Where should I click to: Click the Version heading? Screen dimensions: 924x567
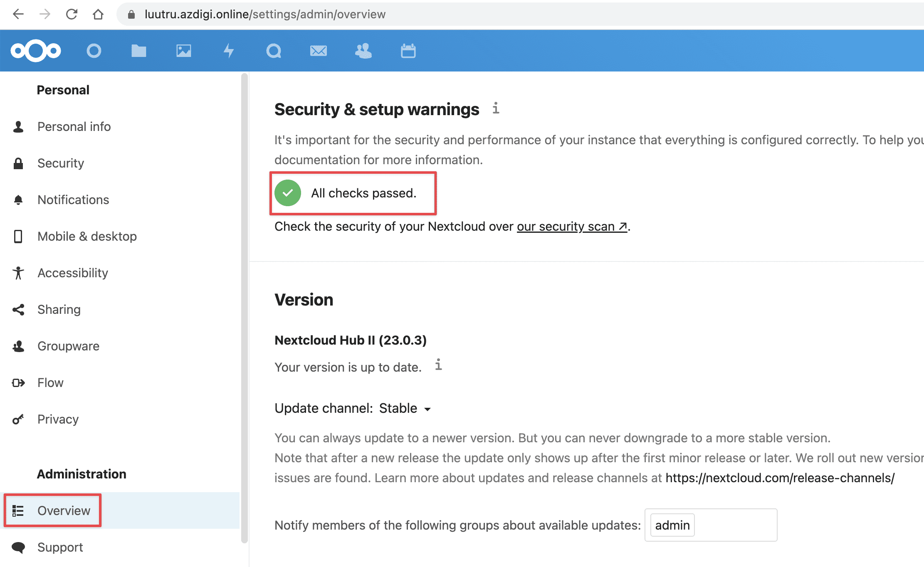pos(304,300)
